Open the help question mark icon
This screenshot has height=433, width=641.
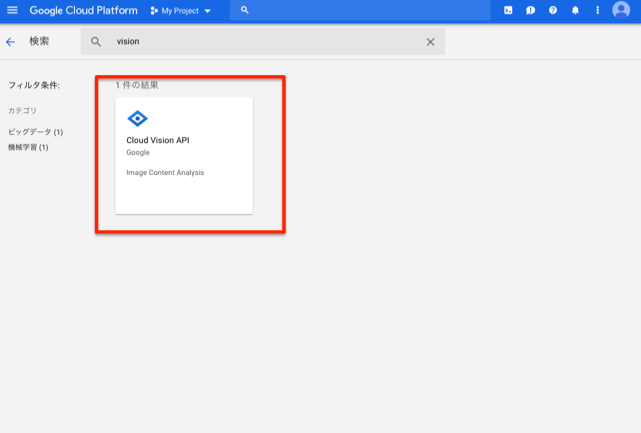pos(553,10)
